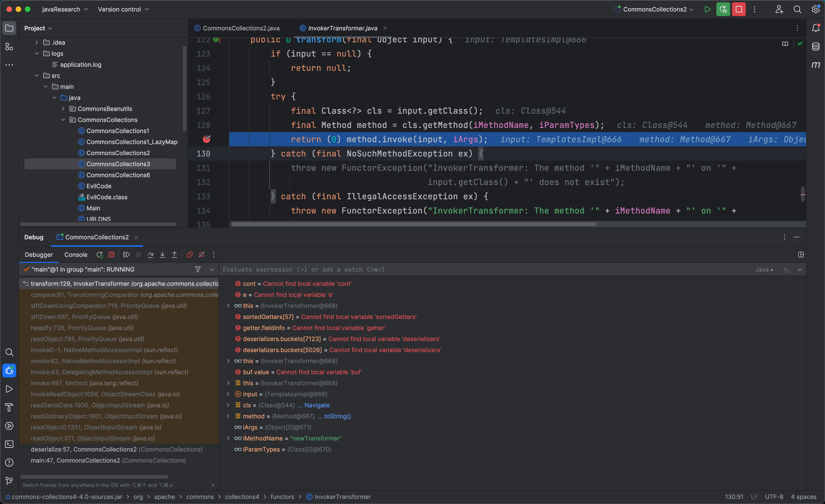Open the Structure tool window icon
This screenshot has height=504, width=825.
click(9, 47)
